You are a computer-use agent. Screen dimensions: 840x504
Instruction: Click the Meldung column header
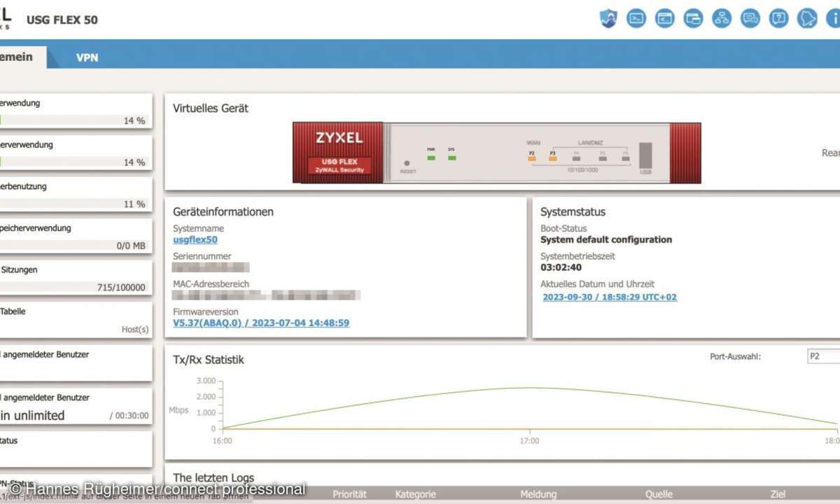538,494
